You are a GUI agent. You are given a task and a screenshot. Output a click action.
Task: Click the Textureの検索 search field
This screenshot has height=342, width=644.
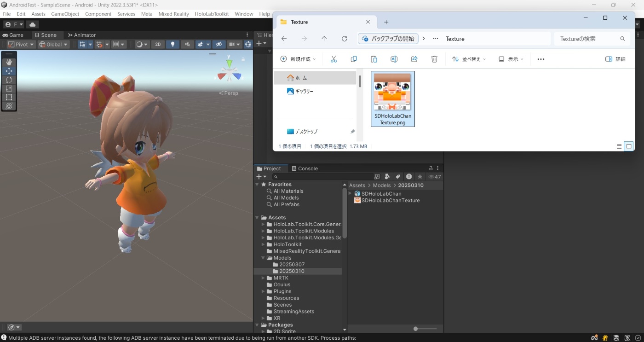click(592, 39)
